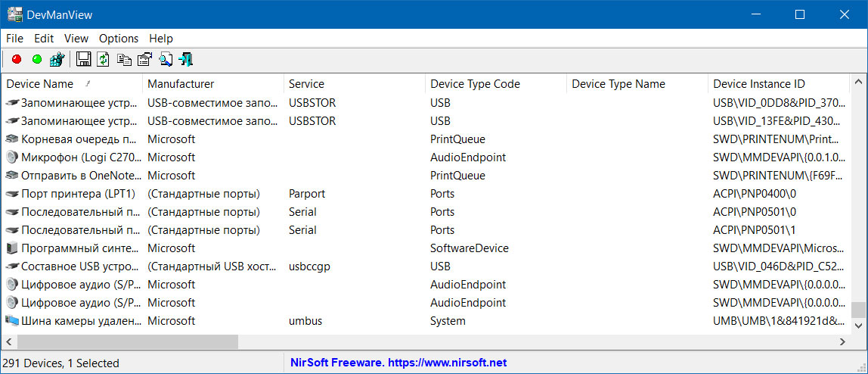868x374 pixels.
Task: Open the Options menu
Action: [119, 38]
